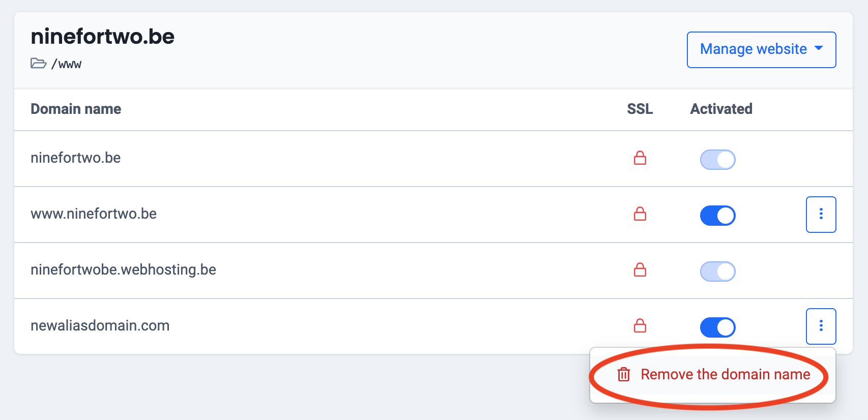Click the SSL padlock for www.ninefortwo.be
The height and width of the screenshot is (420, 868).
coord(640,214)
